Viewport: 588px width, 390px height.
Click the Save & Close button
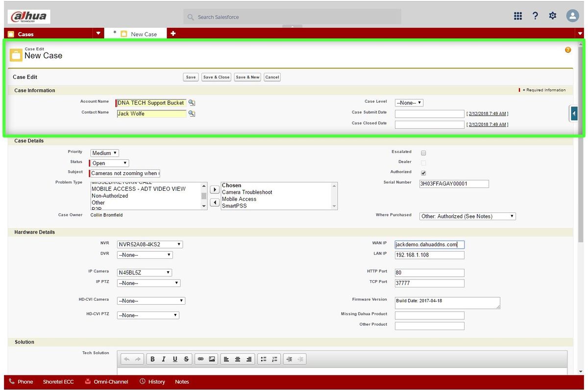pyautogui.click(x=216, y=77)
